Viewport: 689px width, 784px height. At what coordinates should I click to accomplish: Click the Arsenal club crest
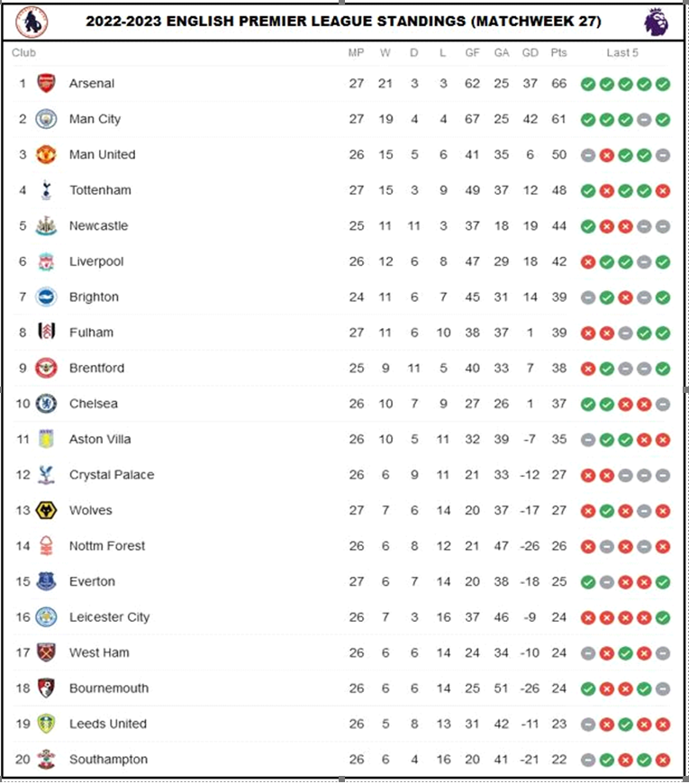[46, 83]
